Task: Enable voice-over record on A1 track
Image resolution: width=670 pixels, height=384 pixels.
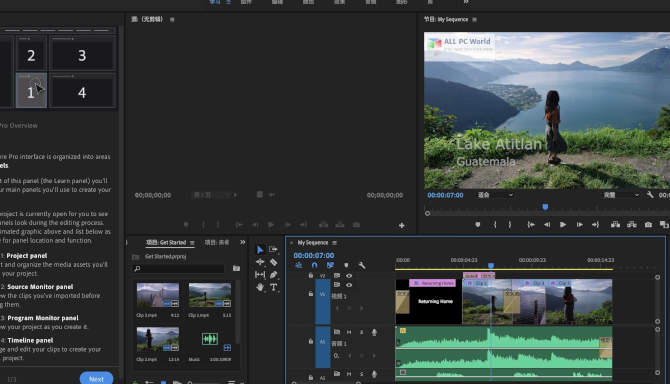Action: point(374,332)
